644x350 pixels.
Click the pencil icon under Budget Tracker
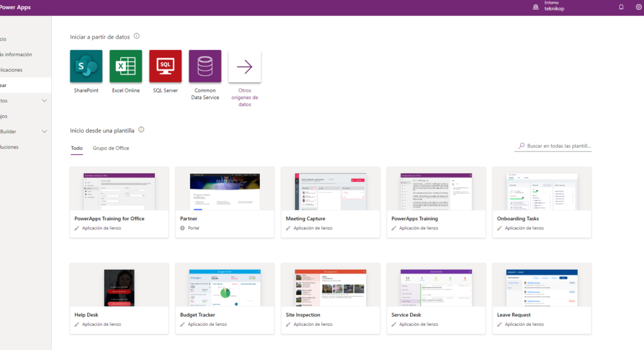point(182,325)
